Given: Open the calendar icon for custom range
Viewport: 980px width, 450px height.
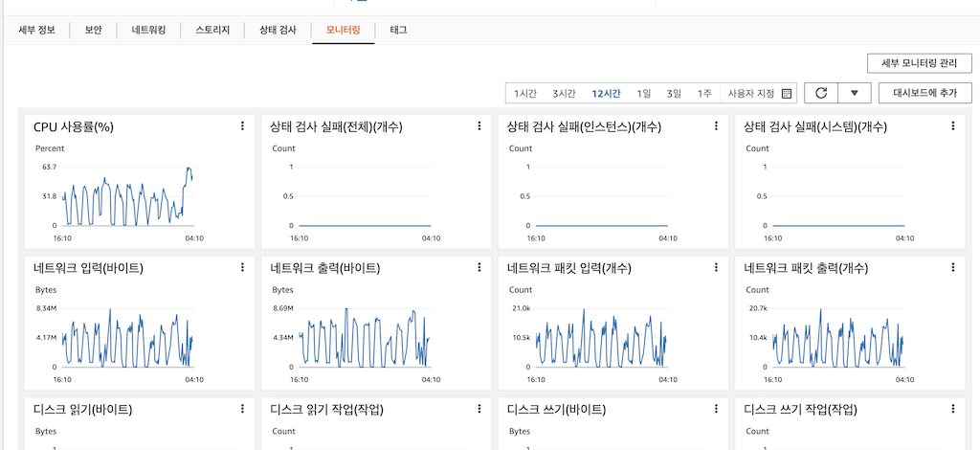Looking at the screenshot, I should pyautogui.click(x=787, y=94).
